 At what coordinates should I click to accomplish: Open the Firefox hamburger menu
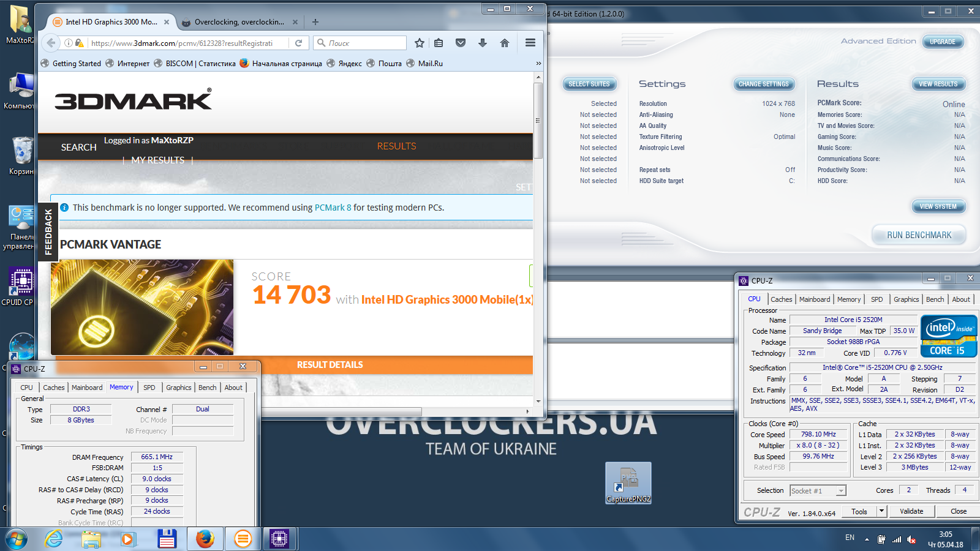tap(530, 43)
